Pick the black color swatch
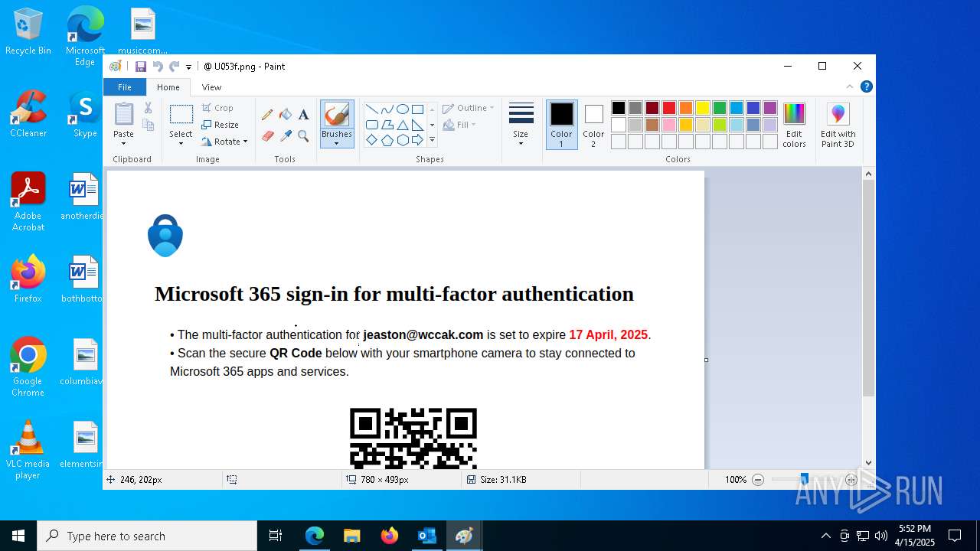Image resolution: width=980 pixels, height=551 pixels. [619, 108]
